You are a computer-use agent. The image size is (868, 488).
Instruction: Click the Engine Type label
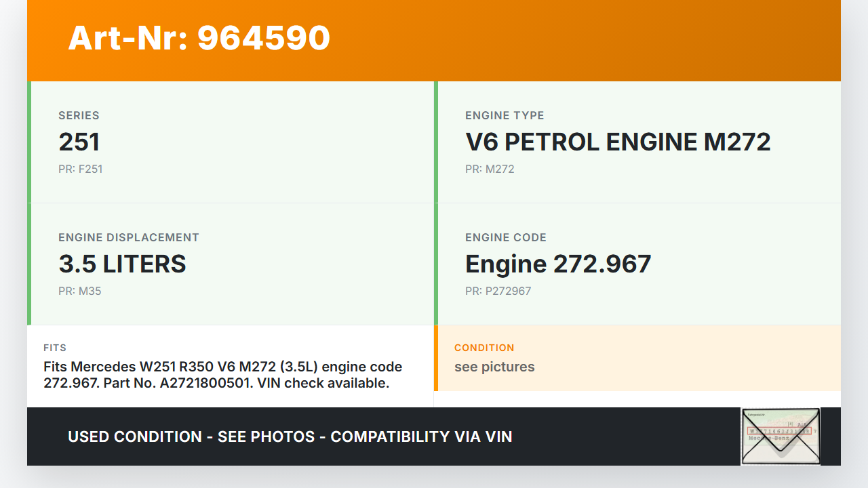(x=505, y=116)
